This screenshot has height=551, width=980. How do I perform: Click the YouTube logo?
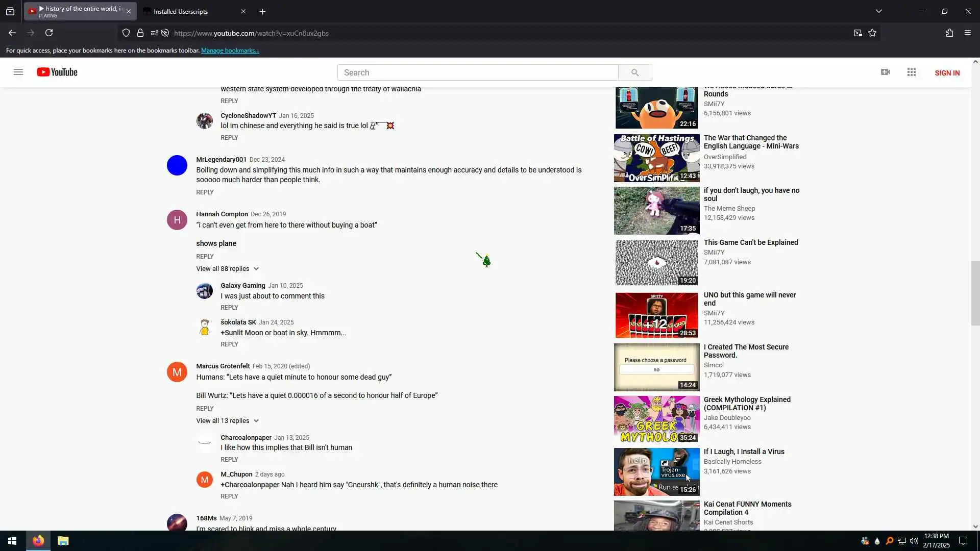tap(57, 72)
